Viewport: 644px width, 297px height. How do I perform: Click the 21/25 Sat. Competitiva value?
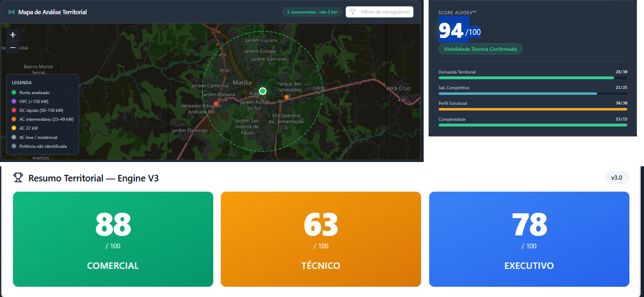tap(621, 87)
